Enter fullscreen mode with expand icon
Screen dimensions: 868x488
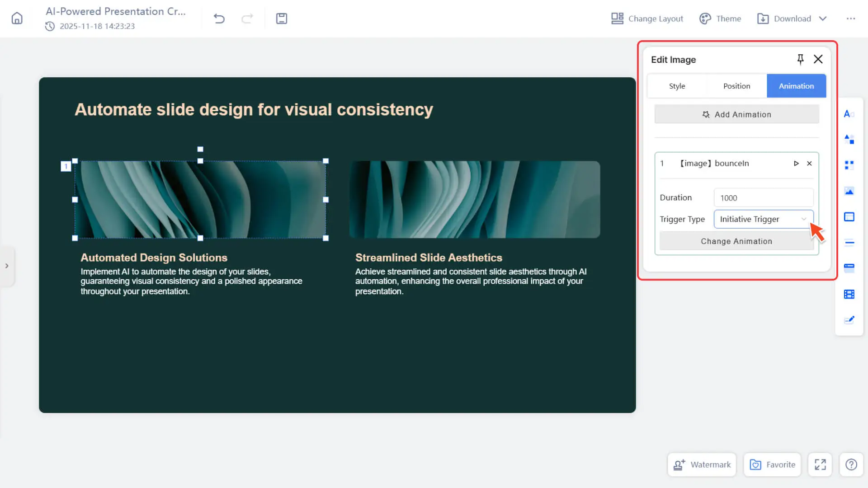(820, 465)
